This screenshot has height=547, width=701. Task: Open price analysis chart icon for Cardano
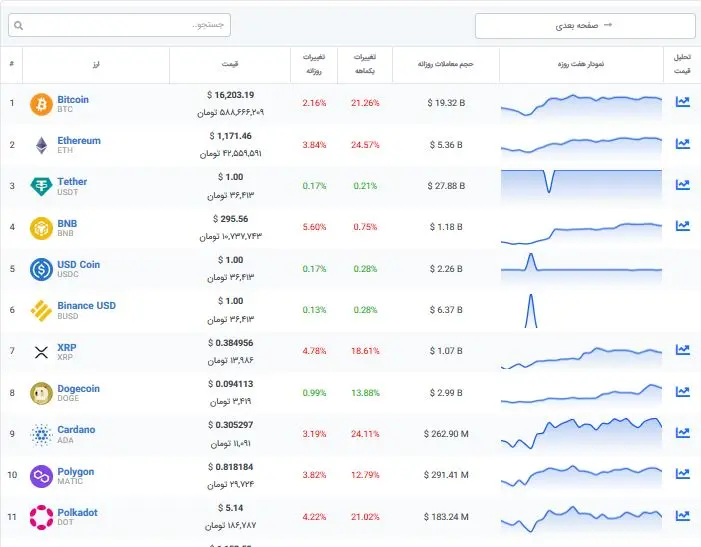(682, 432)
